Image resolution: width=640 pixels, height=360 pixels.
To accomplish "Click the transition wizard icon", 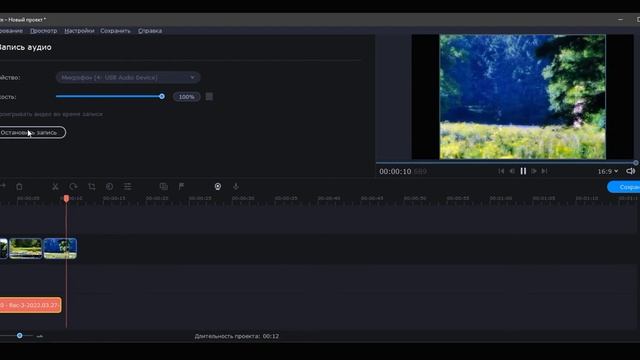I will point(164,187).
